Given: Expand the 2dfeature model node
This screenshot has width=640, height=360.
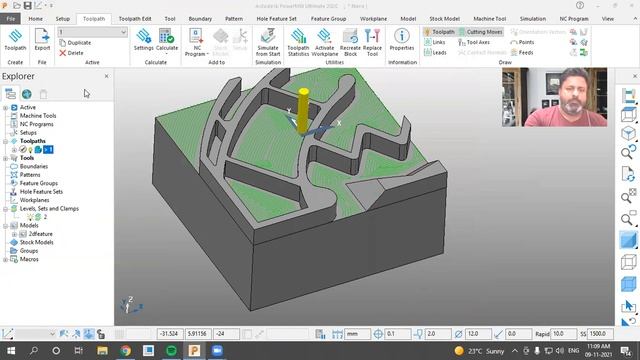Looking at the screenshot, I should [14, 234].
